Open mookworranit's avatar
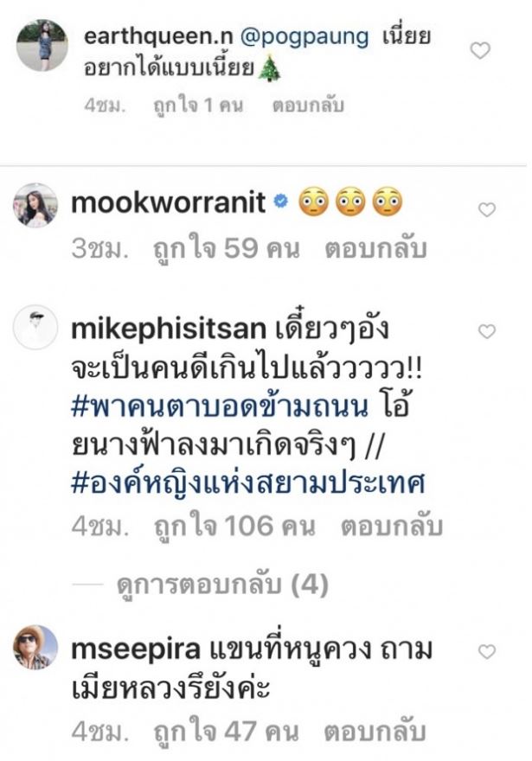 click(x=35, y=205)
